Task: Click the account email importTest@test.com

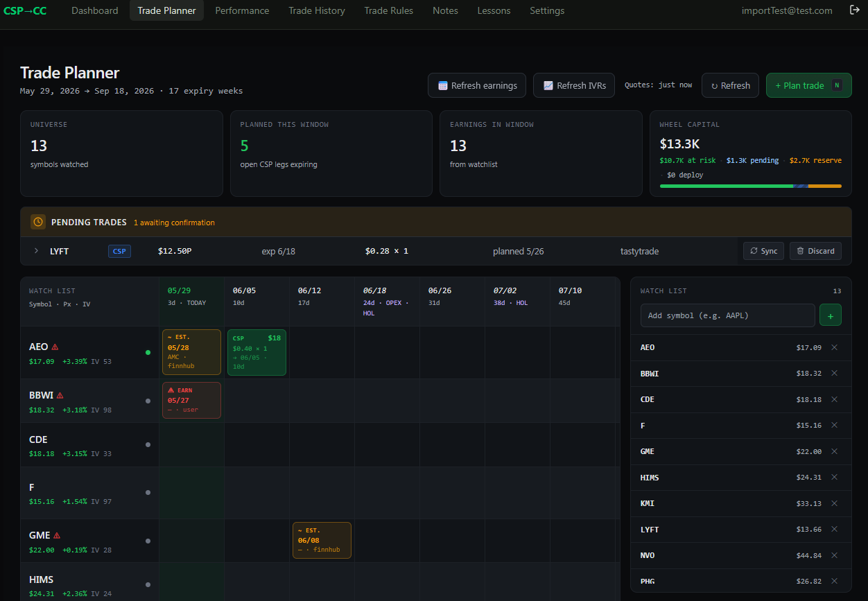Action: (787, 10)
